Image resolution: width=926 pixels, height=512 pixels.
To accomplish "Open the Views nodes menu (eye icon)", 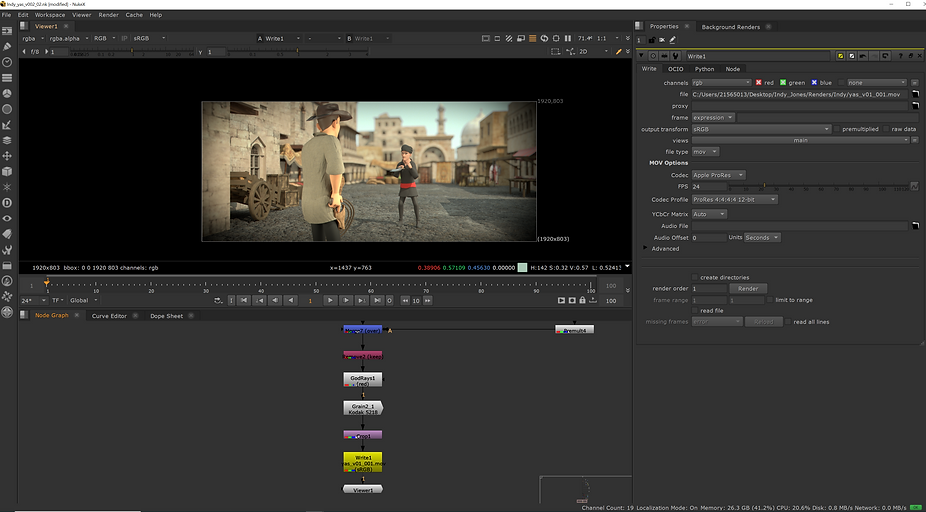I will click(7, 219).
